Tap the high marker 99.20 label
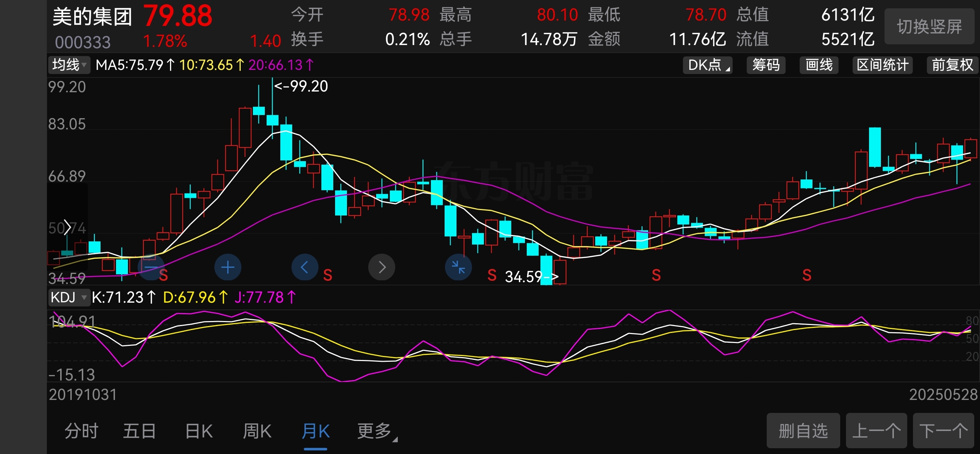Image resolution: width=980 pixels, height=454 pixels. pos(301,86)
